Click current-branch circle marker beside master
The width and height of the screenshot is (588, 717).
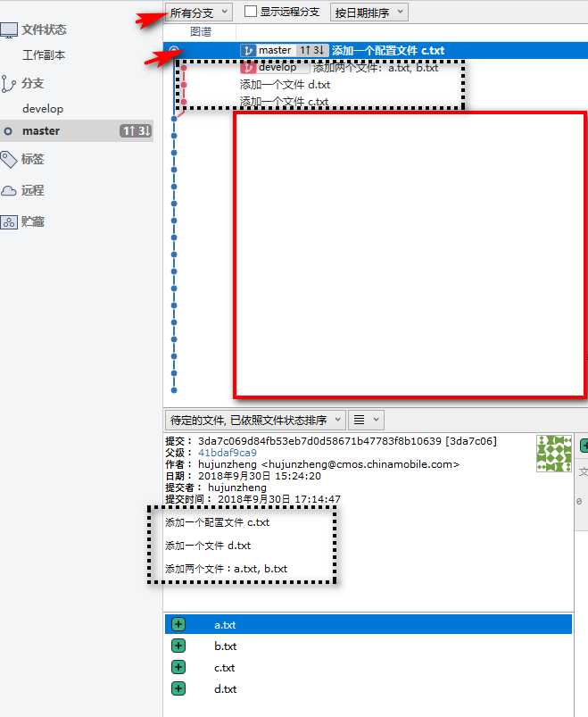8,131
